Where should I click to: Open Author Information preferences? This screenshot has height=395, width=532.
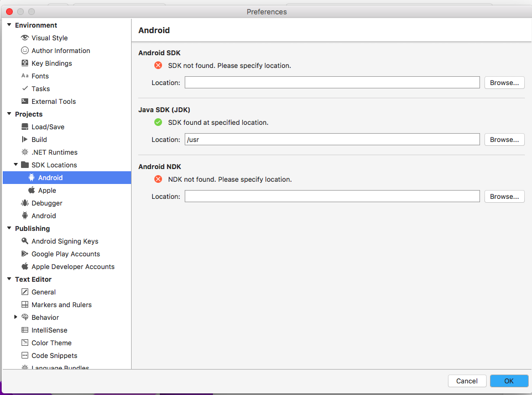61,50
